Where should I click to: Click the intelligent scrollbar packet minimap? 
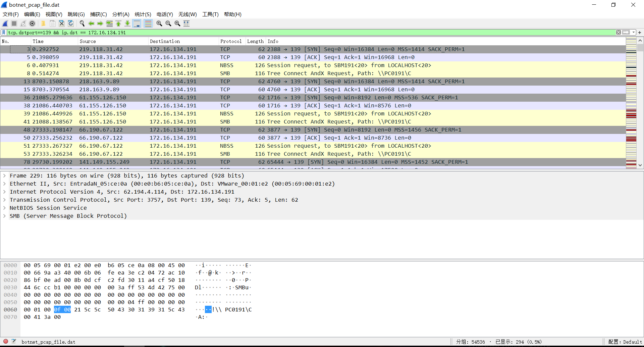click(631, 103)
